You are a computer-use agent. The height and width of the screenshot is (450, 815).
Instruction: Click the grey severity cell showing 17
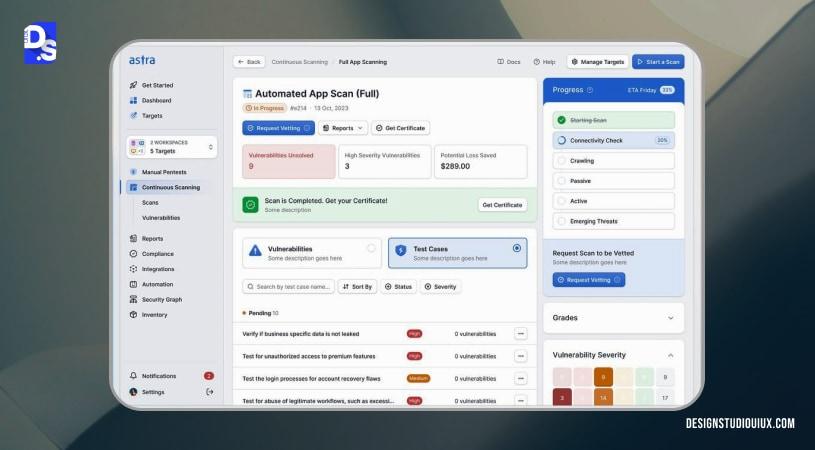point(665,398)
